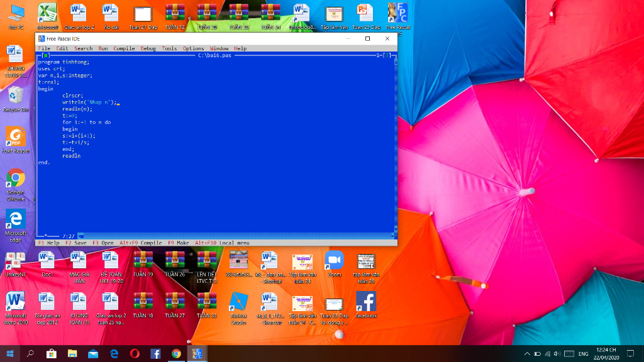Viewport: 644px width, 362px height.
Task: Select the Google Chrome desktop shortcut
Action: (x=16, y=185)
